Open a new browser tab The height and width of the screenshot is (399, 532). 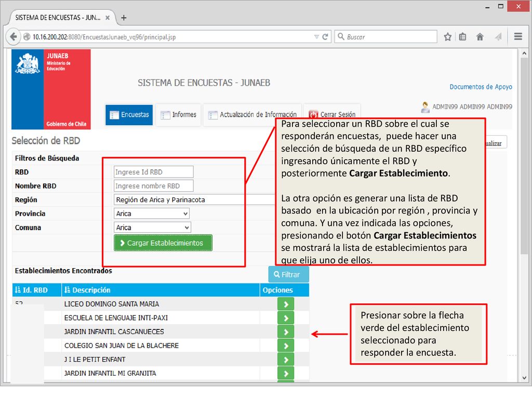point(124,18)
